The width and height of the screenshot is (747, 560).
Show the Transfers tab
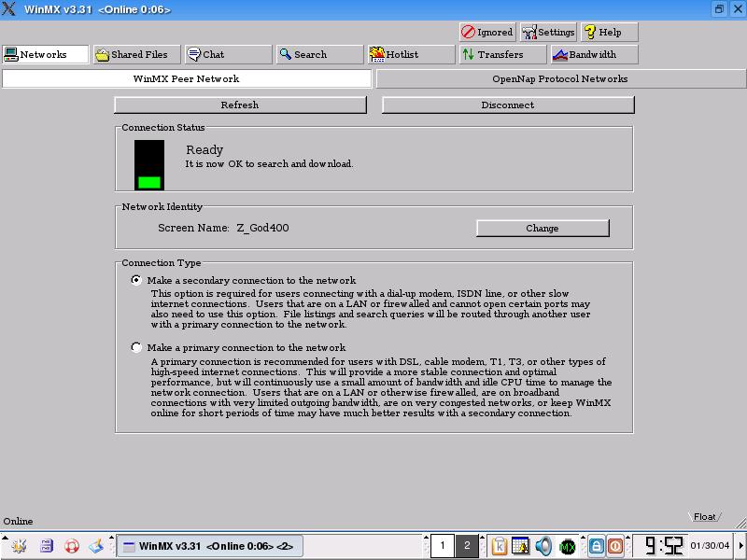[502, 54]
